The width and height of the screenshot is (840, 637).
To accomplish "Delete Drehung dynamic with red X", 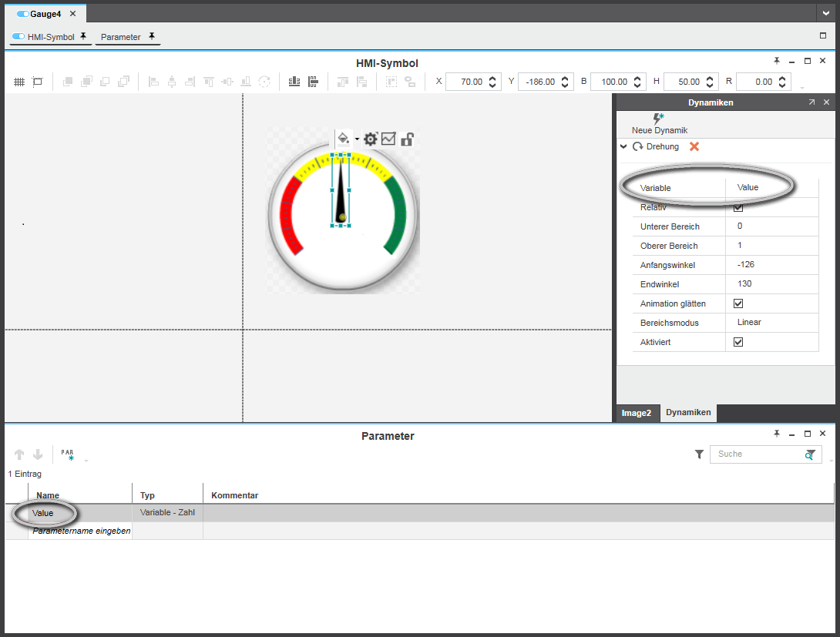I will [x=694, y=146].
